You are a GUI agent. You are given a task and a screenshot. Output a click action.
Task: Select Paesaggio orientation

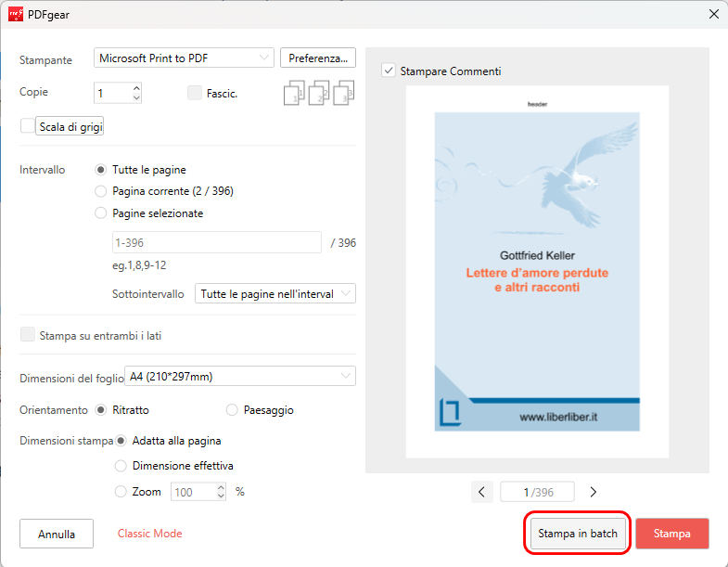point(232,409)
